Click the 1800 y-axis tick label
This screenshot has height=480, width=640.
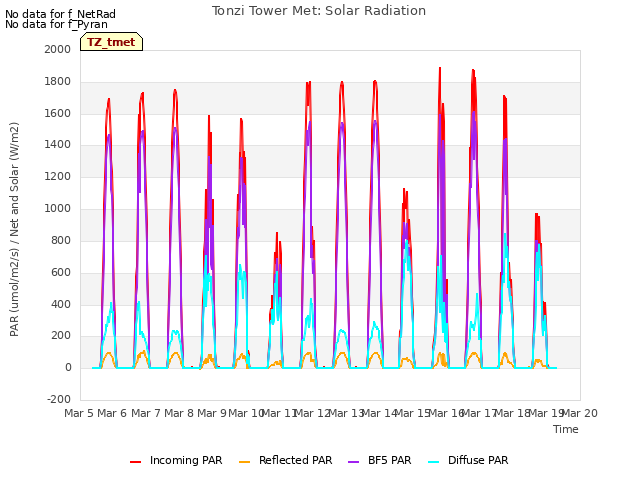(58, 82)
